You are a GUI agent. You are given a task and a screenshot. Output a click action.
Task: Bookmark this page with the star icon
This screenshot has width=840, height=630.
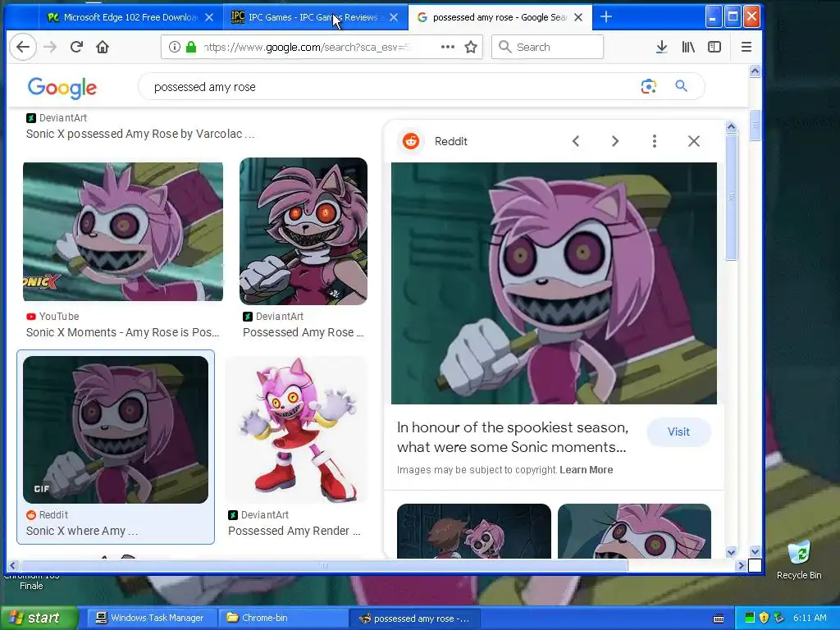click(x=471, y=47)
